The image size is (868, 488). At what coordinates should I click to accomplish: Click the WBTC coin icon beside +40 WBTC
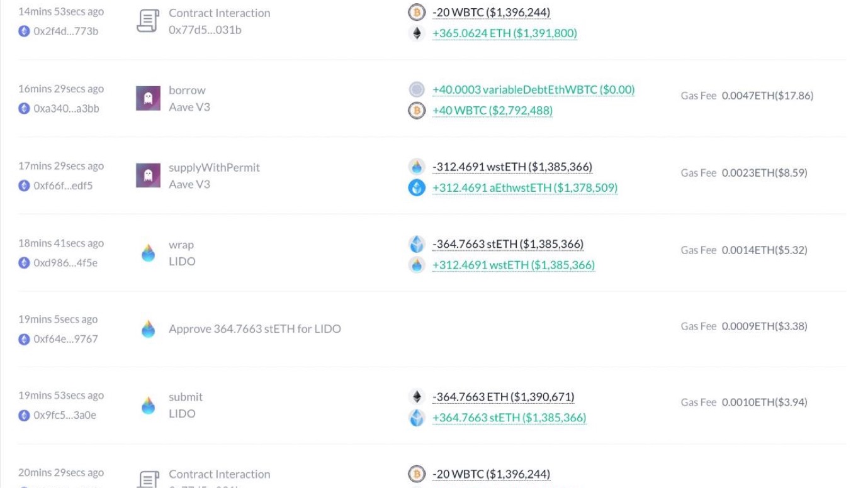coord(417,111)
